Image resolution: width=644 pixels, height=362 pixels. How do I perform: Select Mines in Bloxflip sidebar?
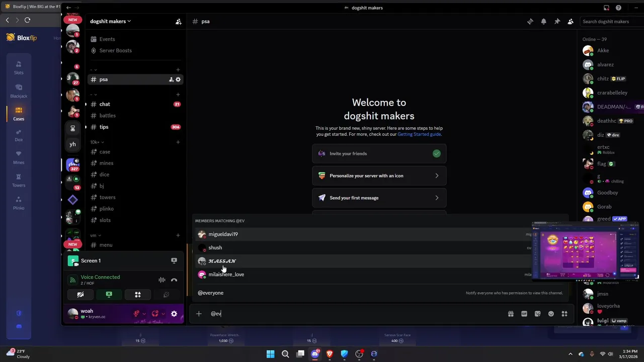pos(19,157)
